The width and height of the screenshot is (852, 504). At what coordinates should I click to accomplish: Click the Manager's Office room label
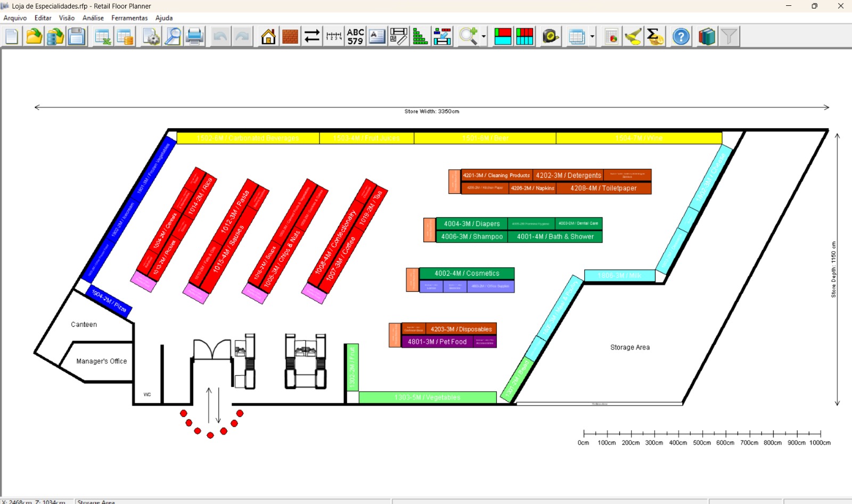tap(102, 361)
